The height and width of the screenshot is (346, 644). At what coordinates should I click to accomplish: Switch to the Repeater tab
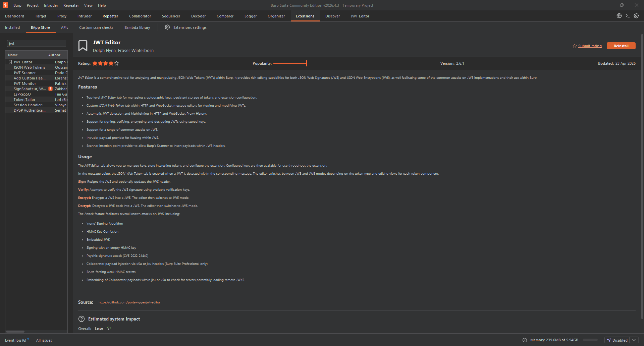[x=110, y=16]
